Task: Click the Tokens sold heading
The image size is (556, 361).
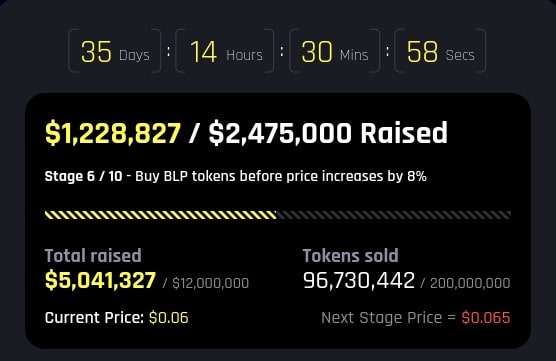Action: [x=351, y=256]
